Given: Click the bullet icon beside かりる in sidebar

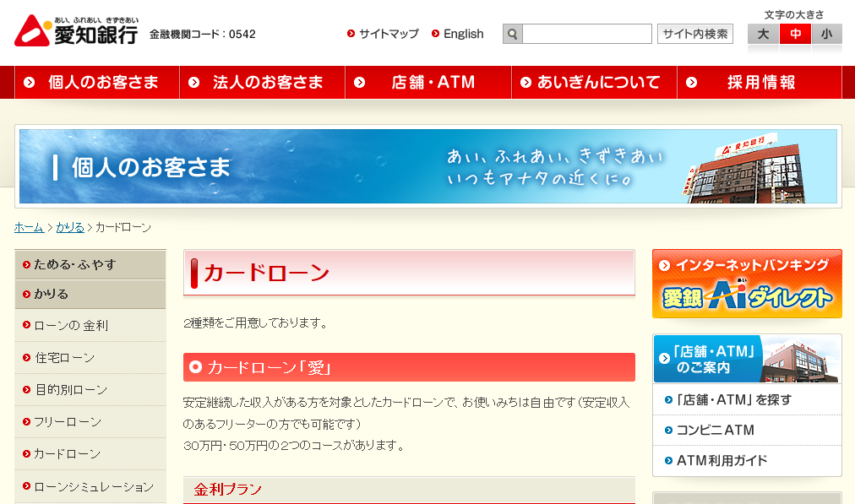Looking at the screenshot, I should click(26, 295).
